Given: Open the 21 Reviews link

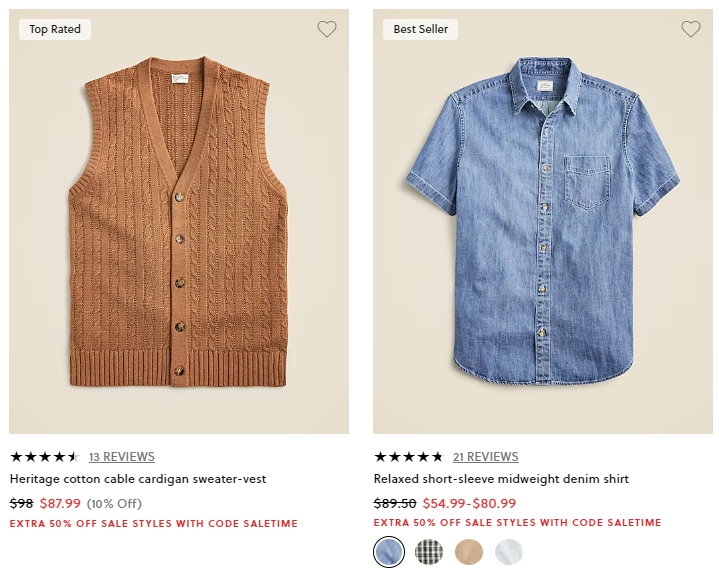Looking at the screenshot, I should pyautogui.click(x=486, y=457).
